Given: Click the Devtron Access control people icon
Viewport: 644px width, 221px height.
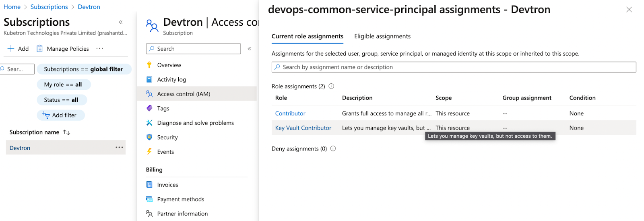Looking at the screenshot, I should 152,26.
